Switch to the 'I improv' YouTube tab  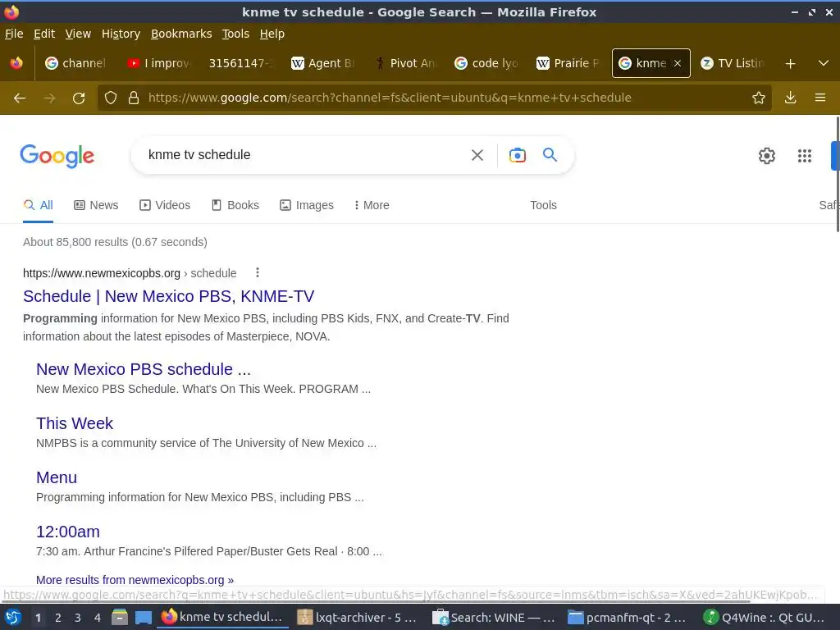[x=158, y=63]
